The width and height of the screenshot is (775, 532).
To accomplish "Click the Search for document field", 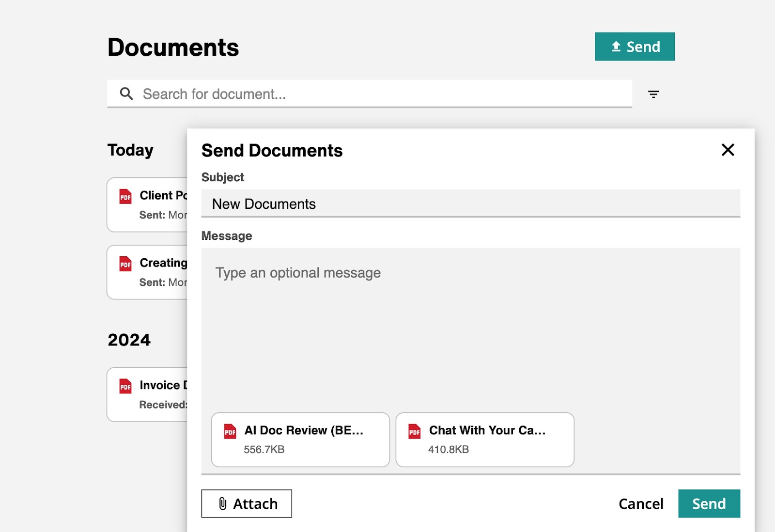I will pyautogui.click(x=339, y=94).
